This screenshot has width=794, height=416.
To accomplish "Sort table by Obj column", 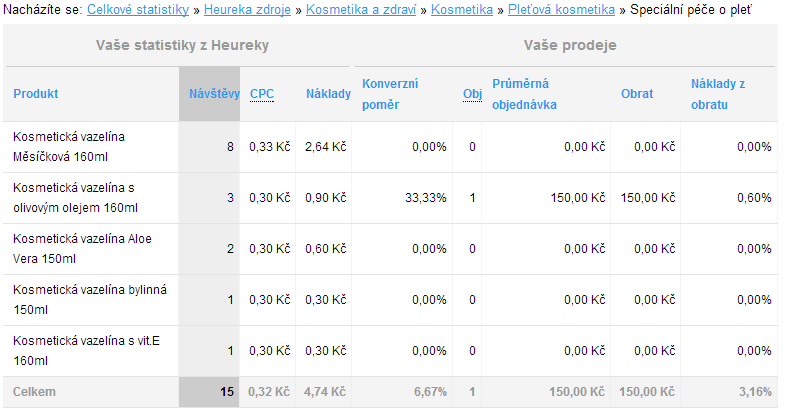I will point(472,94).
